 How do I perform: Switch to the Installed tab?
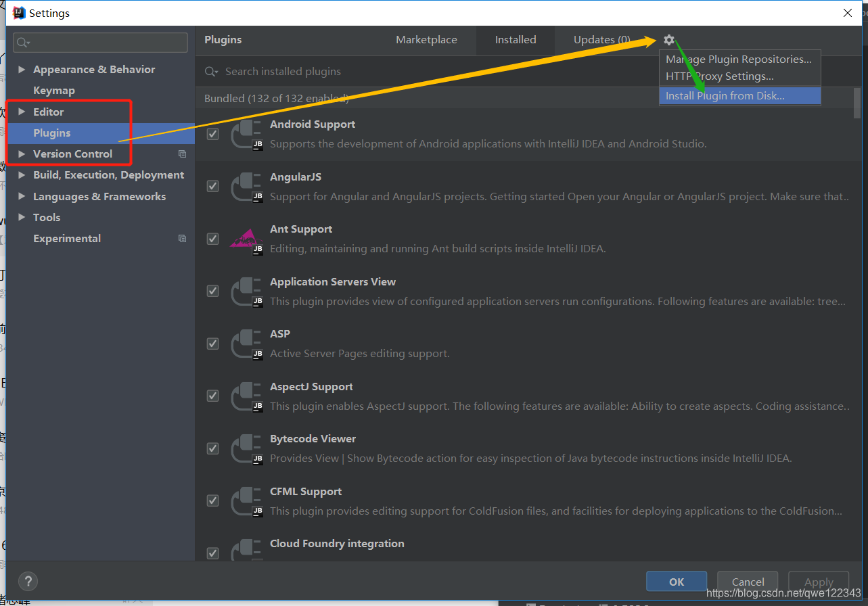tap(516, 40)
